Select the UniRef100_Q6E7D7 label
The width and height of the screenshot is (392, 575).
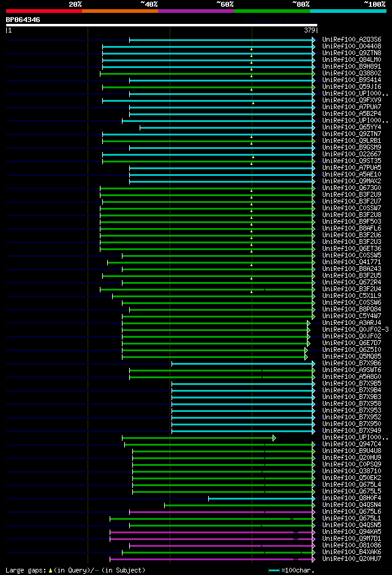click(x=352, y=343)
